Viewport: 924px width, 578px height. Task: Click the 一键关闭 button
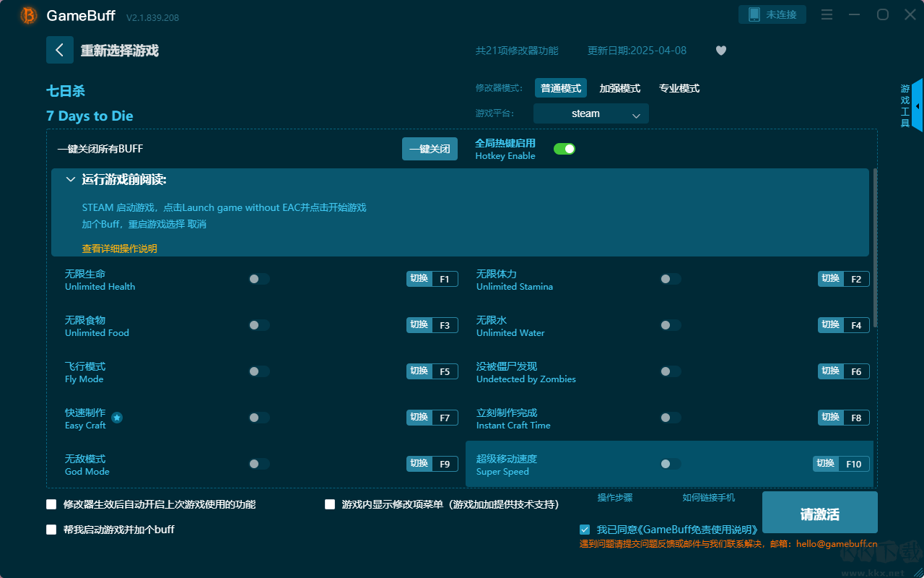(430, 149)
